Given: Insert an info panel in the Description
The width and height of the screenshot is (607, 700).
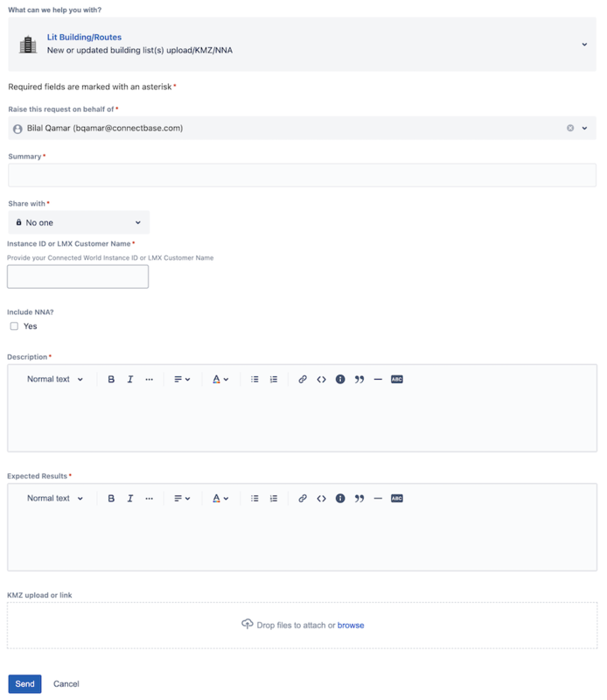Looking at the screenshot, I should (340, 379).
